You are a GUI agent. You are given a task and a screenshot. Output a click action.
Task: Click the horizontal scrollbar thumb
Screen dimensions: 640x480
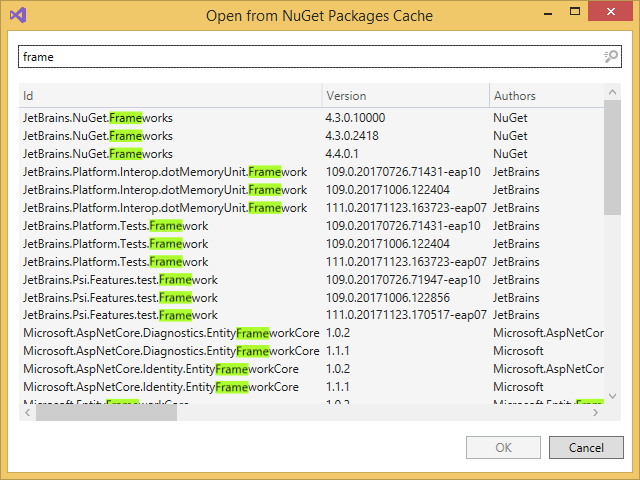[x=107, y=412]
